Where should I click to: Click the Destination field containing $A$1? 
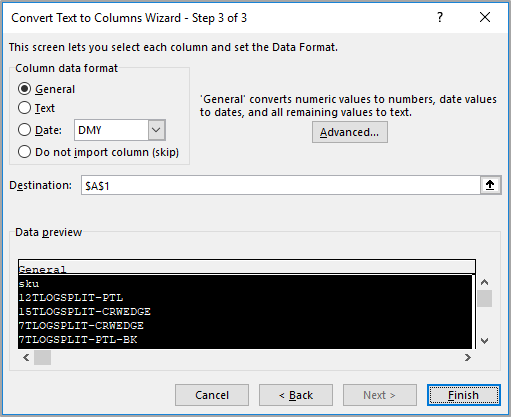[x=280, y=185]
